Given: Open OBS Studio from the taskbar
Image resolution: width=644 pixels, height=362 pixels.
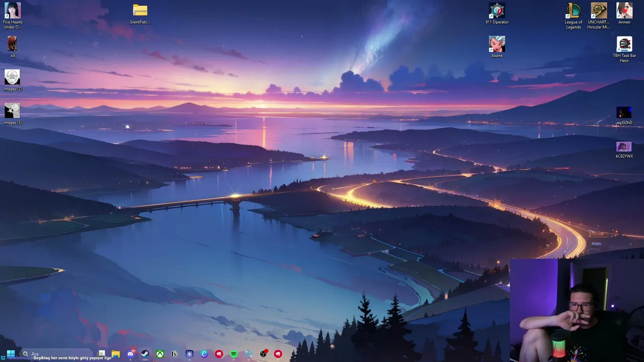Looking at the screenshot, I should [263, 354].
